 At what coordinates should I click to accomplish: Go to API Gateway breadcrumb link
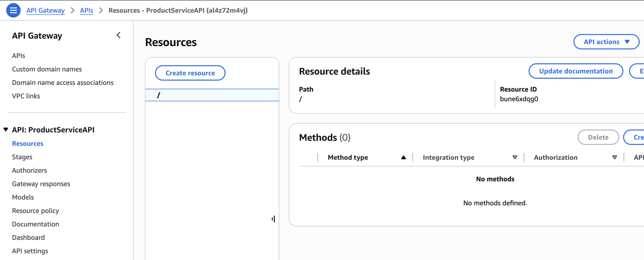point(45,10)
